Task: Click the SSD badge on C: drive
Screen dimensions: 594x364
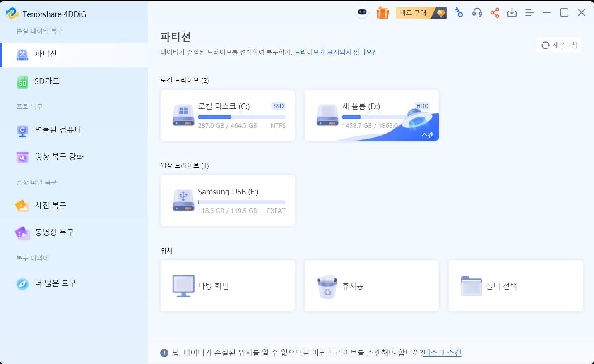Action: pos(279,106)
